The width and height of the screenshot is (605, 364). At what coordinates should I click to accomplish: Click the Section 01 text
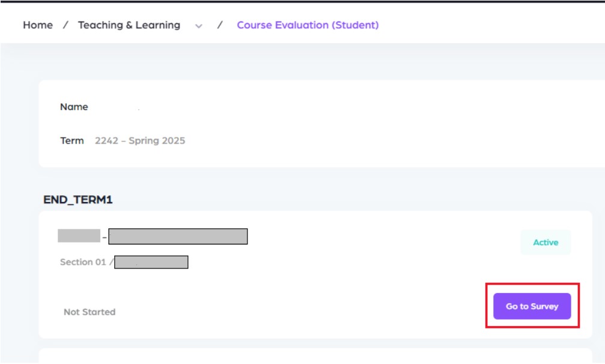83,262
